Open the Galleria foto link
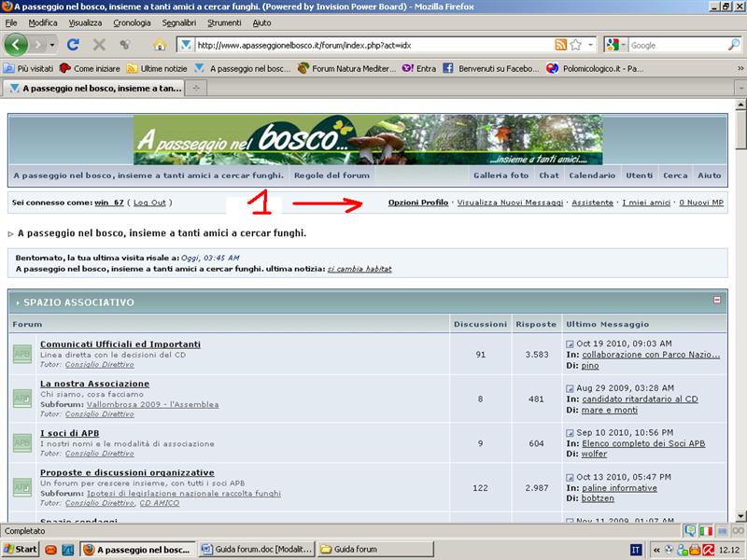Image resolution: width=747 pixels, height=560 pixels. tap(501, 175)
